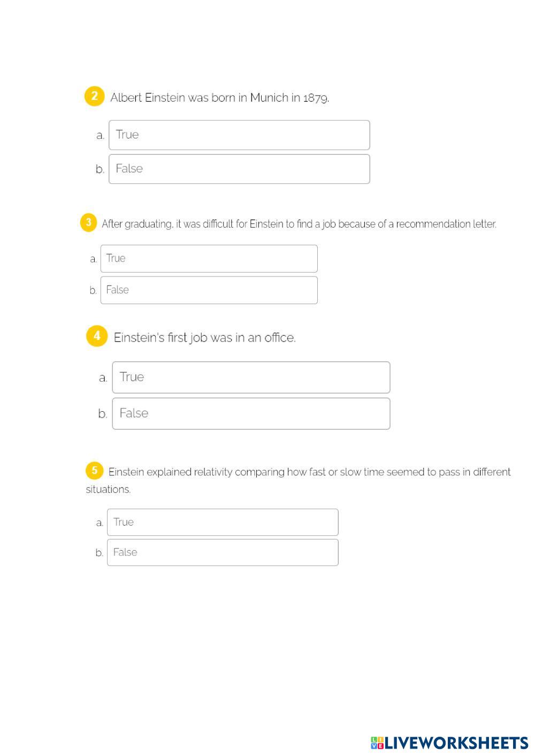535x756 pixels.
Task: Click the yellow number 3 badge
Action: (88, 222)
